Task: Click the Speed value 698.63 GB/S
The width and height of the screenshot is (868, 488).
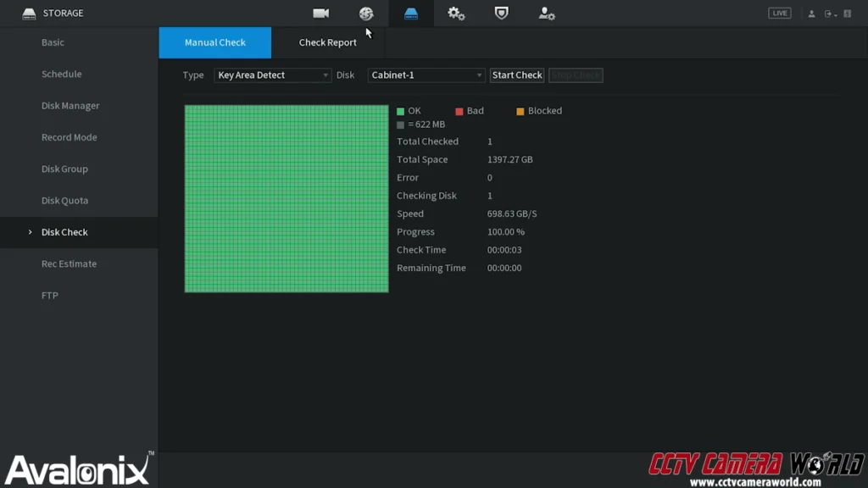Action: coord(512,213)
